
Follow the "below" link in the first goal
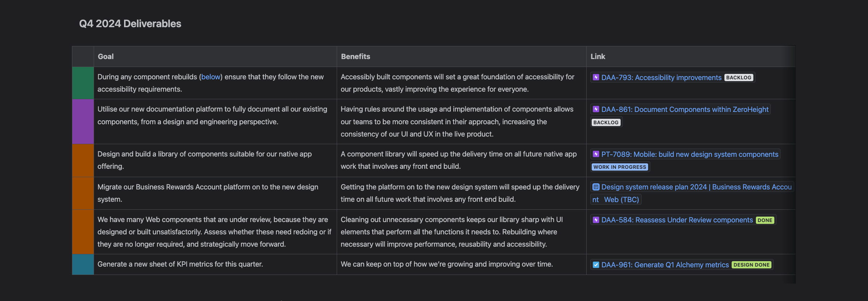211,77
